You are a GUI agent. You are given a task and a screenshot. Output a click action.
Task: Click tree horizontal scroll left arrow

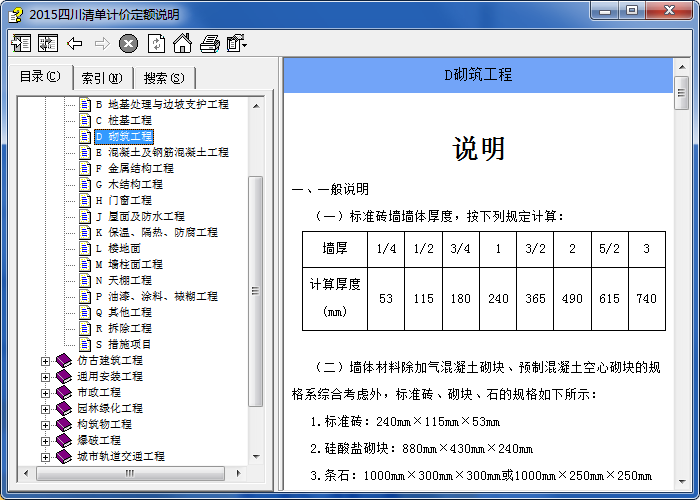pos(25,473)
